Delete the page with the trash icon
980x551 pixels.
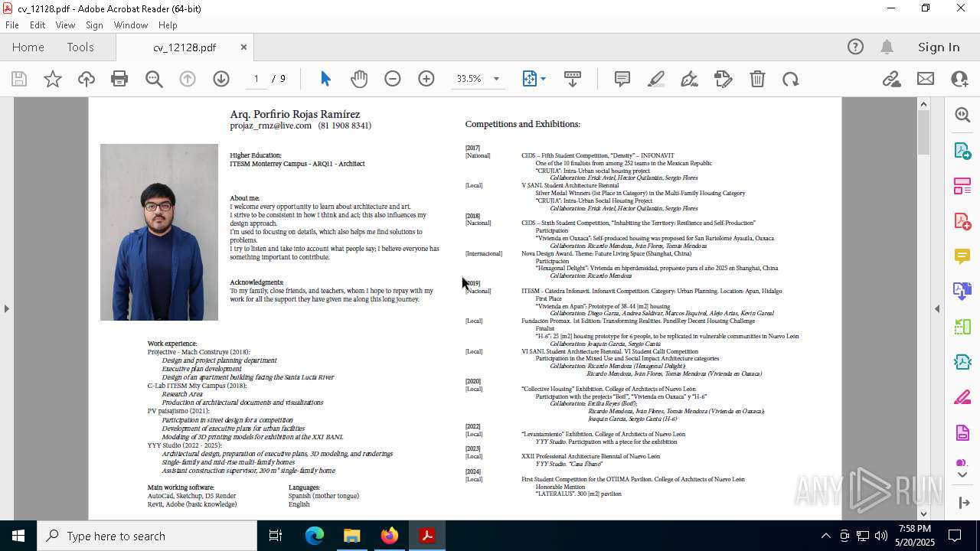pyautogui.click(x=757, y=79)
